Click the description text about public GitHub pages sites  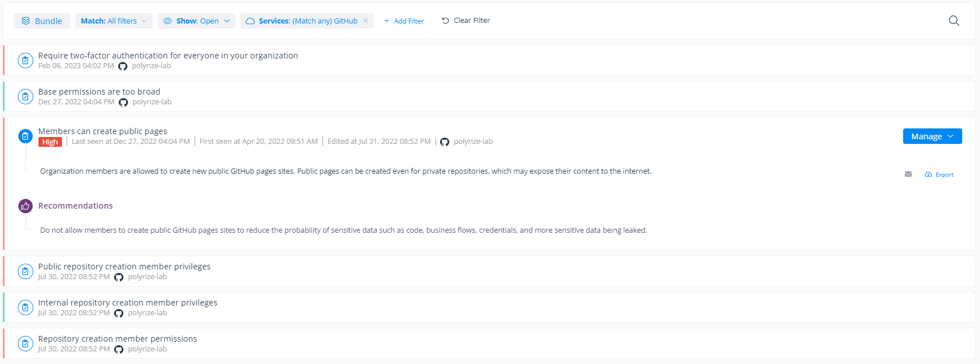pos(346,171)
